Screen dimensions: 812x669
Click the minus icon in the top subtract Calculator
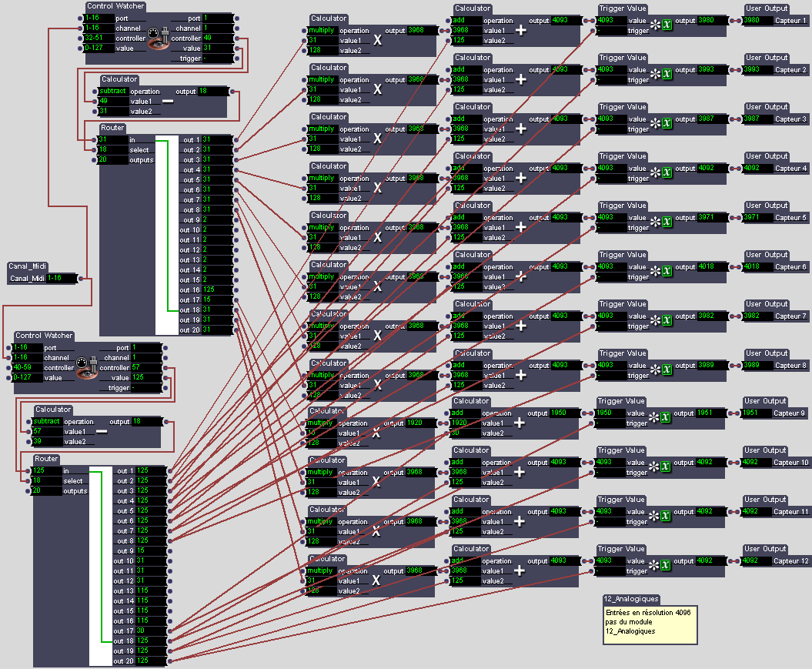(167, 101)
